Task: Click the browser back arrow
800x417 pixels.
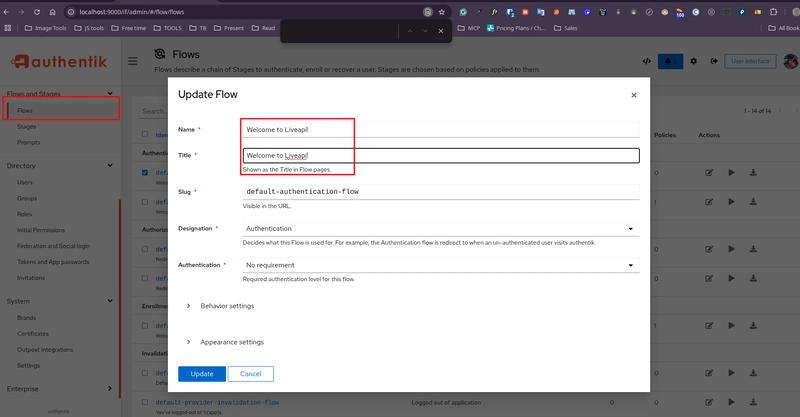Action: point(6,12)
